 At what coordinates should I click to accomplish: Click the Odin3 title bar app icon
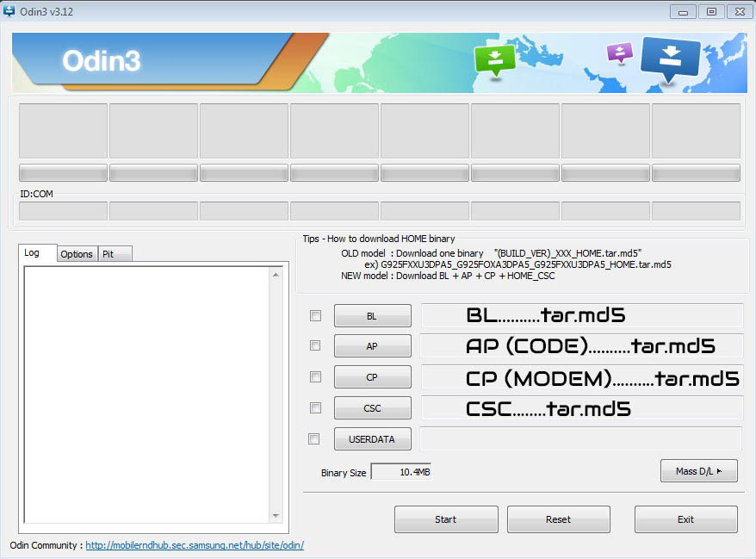(x=10, y=11)
